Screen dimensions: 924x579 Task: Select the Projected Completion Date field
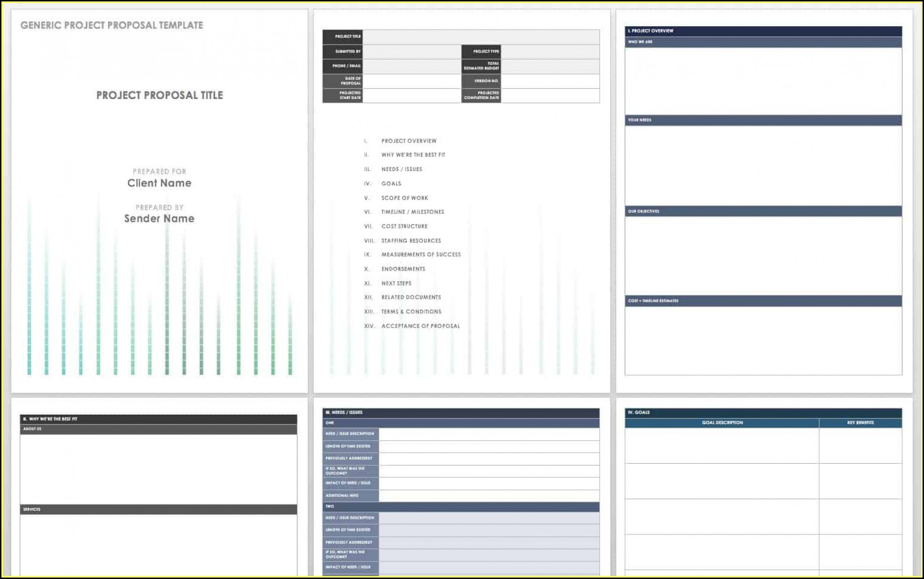coord(550,96)
